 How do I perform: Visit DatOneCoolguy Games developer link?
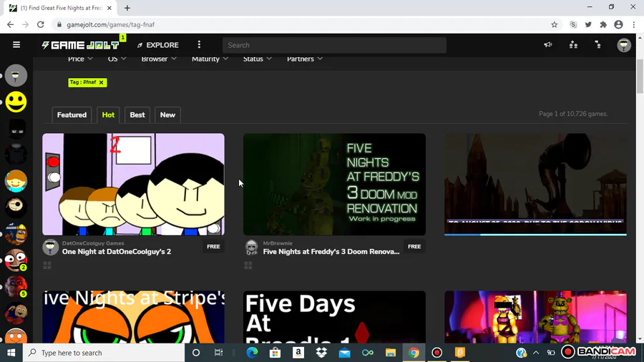coord(93,243)
